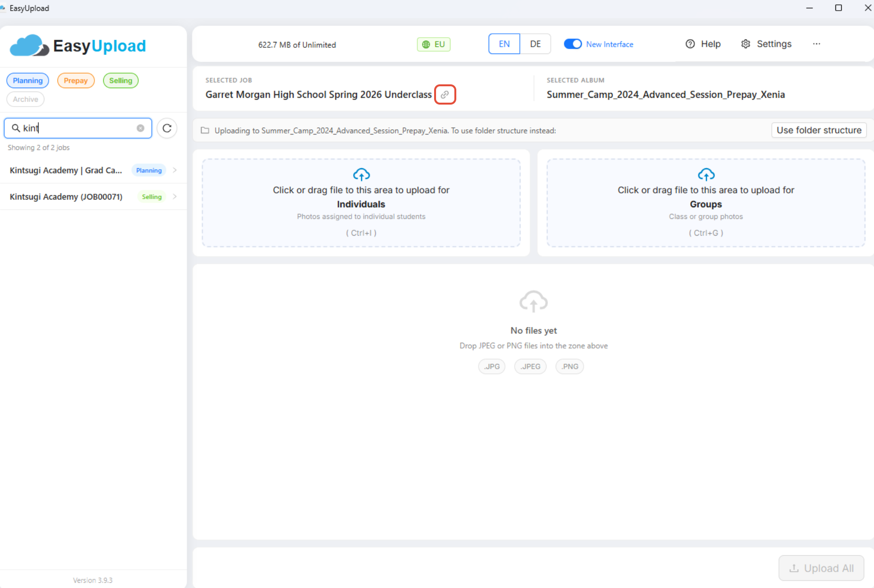This screenshot has height=588, width=874.
Task: Switch language to DE
Action: coord(535,44)
